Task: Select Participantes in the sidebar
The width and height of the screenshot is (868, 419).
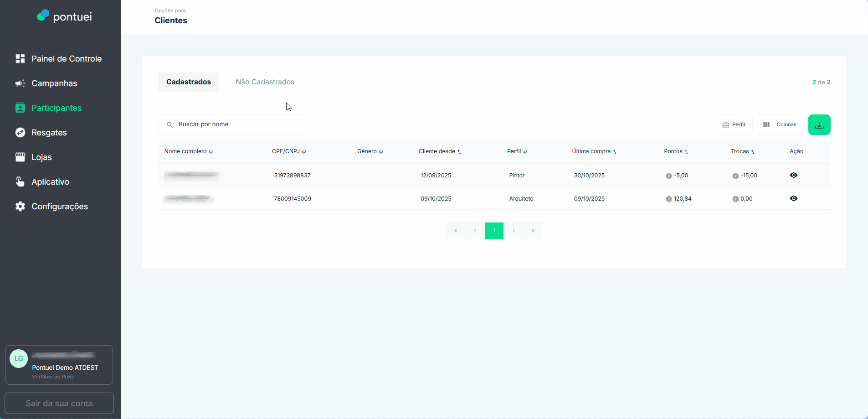Action: (56, 108)
